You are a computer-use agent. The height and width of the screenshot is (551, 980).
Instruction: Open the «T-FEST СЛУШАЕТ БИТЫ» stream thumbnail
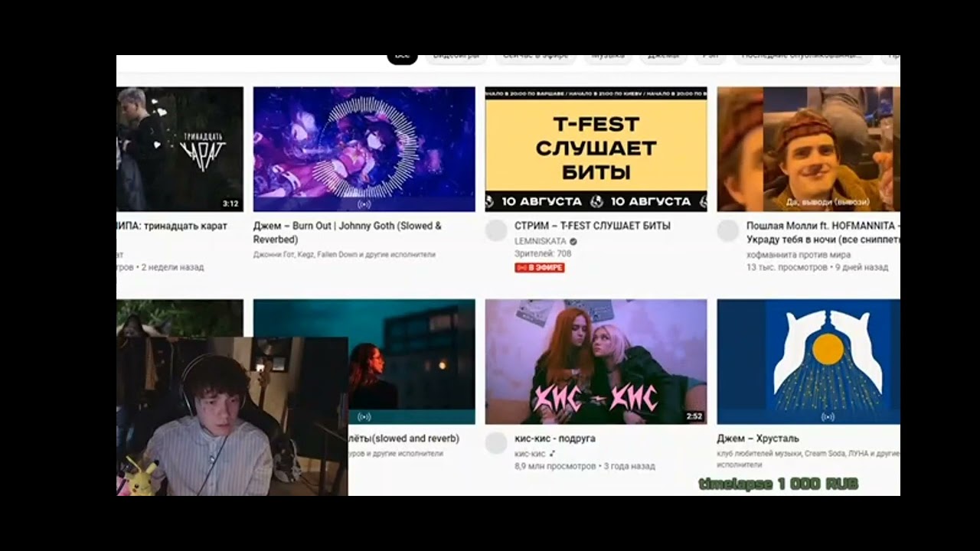pyautogui.click(x=596, y=149)
